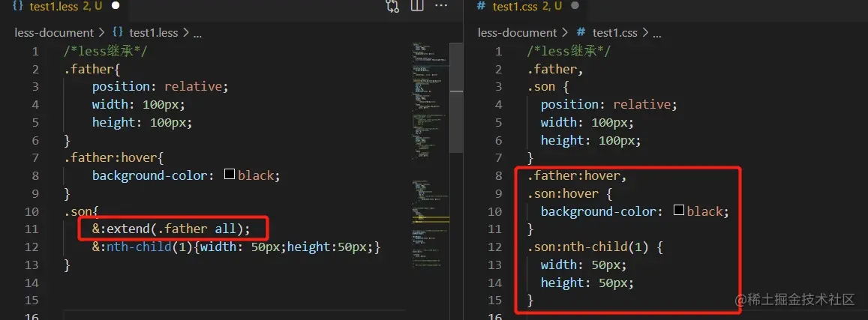This screenshot has height=320, width=868.
Task: Click '.son:nth-child(1) {' in test1.css
Action: coord(594,247)
